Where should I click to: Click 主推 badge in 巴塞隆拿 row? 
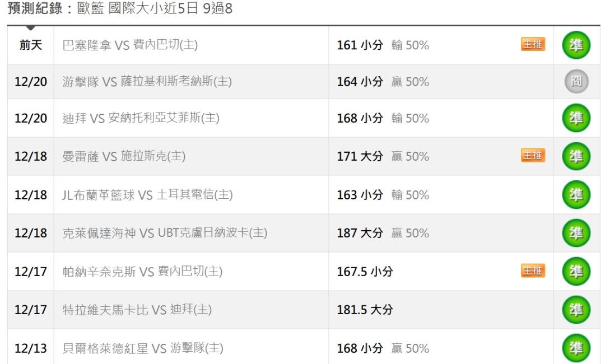533,45
